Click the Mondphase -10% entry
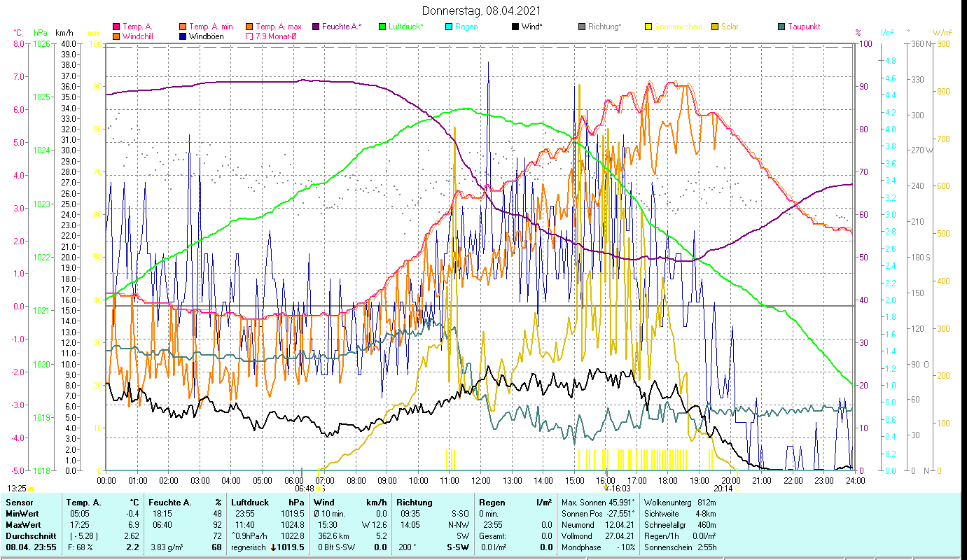 tap(598, 547)
